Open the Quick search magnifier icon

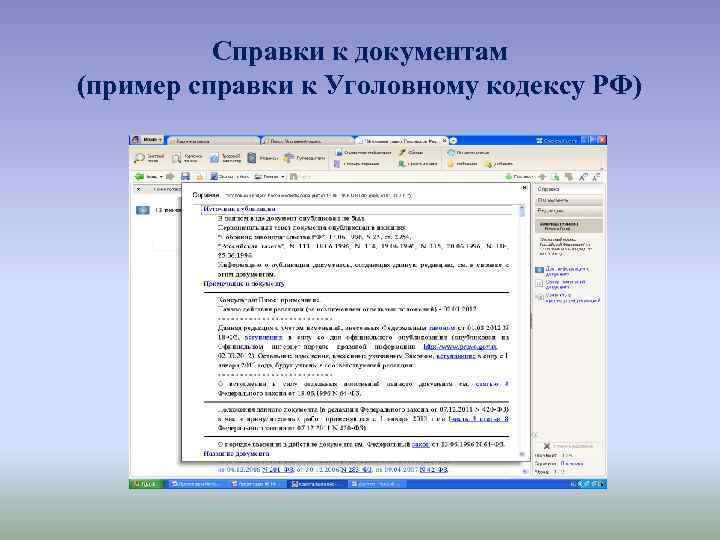[139, 158]
